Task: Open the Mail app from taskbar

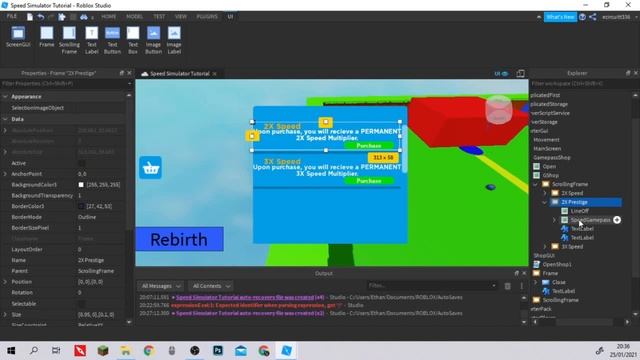Action: [x=241, y=350]
